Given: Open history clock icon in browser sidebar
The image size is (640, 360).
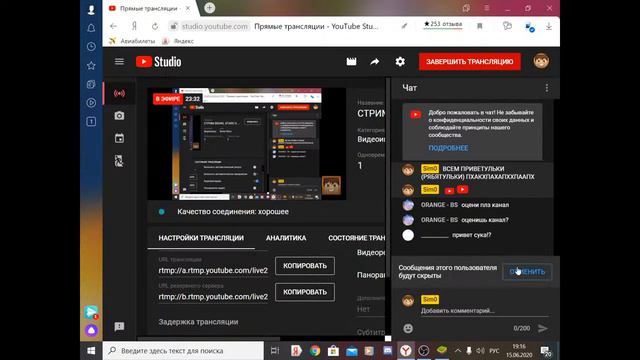Looking at the screenshot, I should [x=91, y=47].
